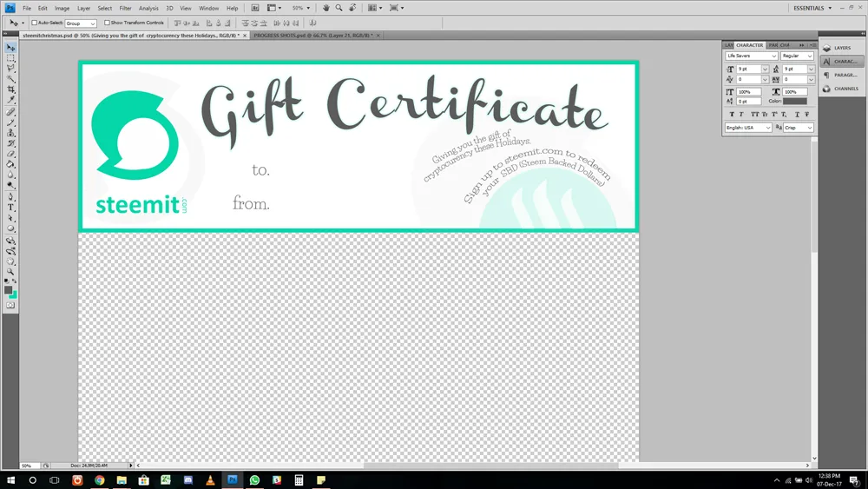Toggle Quick Mask mode
Viewport: 868px width, 489px height.
click(x=10, y=306)
